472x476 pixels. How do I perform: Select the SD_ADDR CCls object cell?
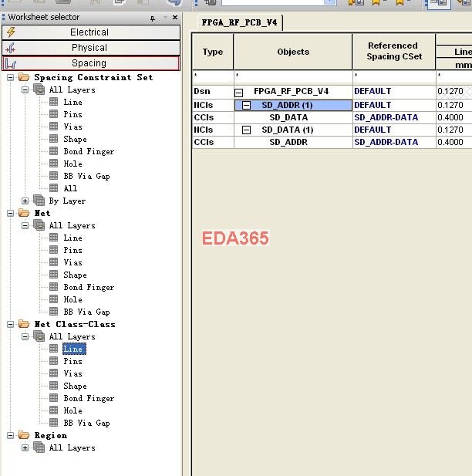[x=293, y=142]
